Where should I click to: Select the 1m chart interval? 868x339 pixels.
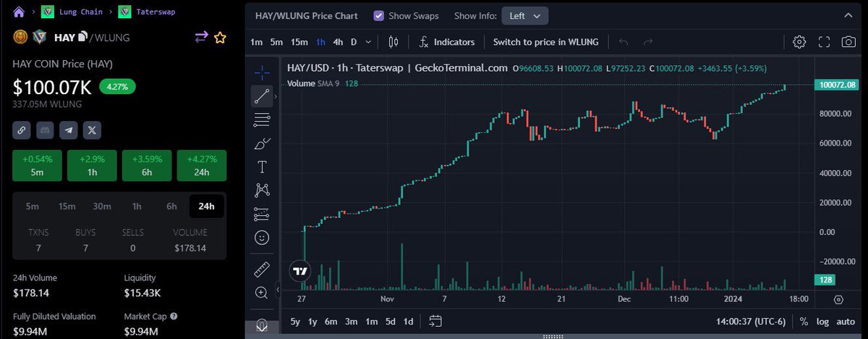point(257,42)
